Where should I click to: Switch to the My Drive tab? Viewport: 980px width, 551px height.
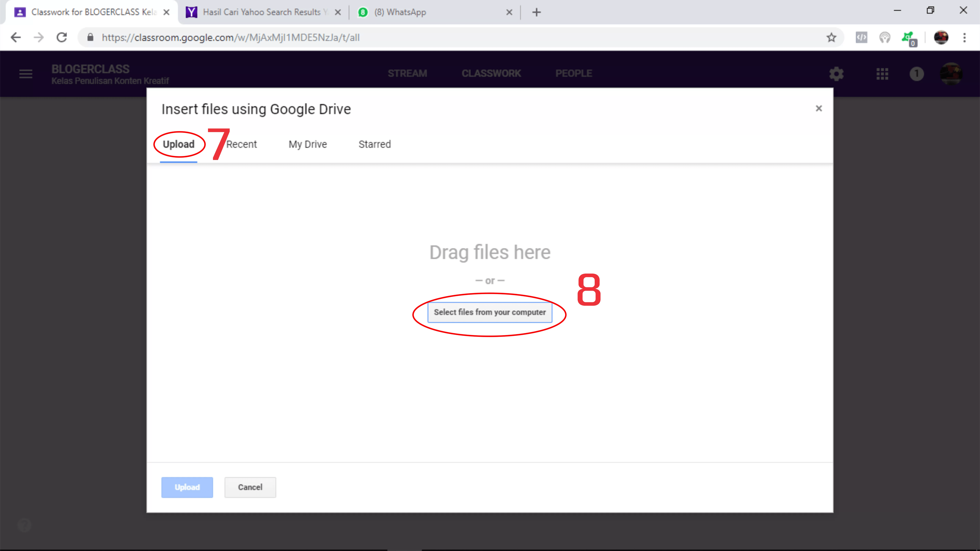click(x=307, y=144)
